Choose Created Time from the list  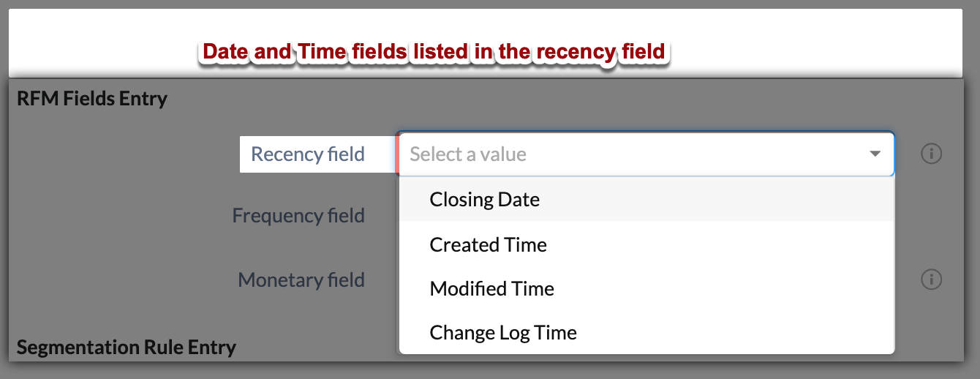point(488,244)
